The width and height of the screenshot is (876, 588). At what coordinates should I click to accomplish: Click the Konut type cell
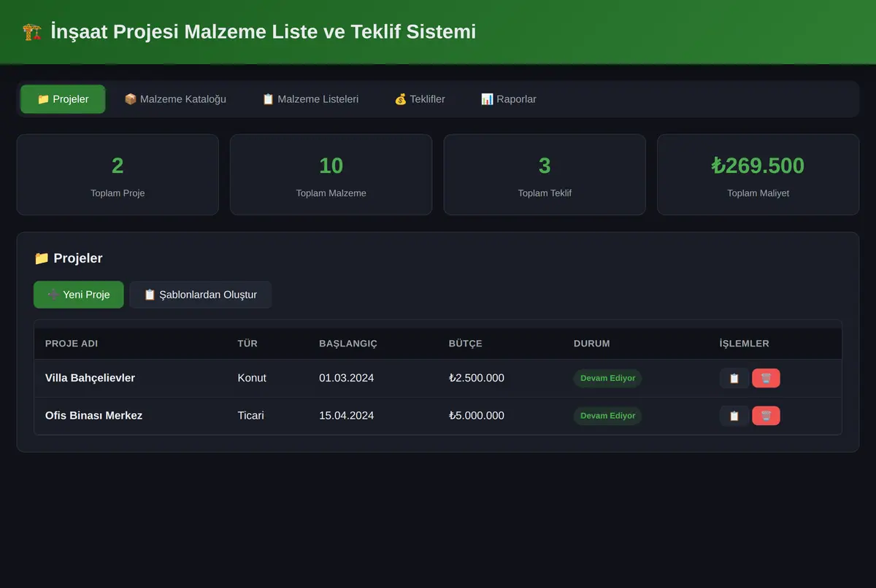(252, 378)
